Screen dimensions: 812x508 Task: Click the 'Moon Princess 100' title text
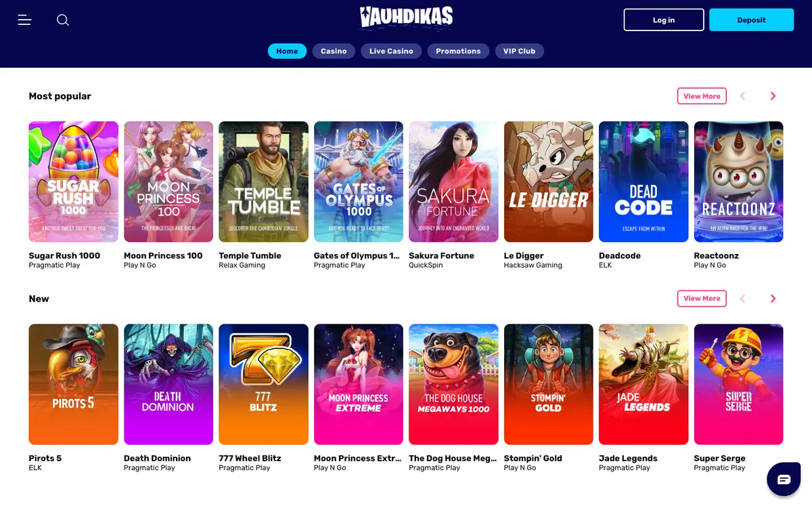(163, 255)
